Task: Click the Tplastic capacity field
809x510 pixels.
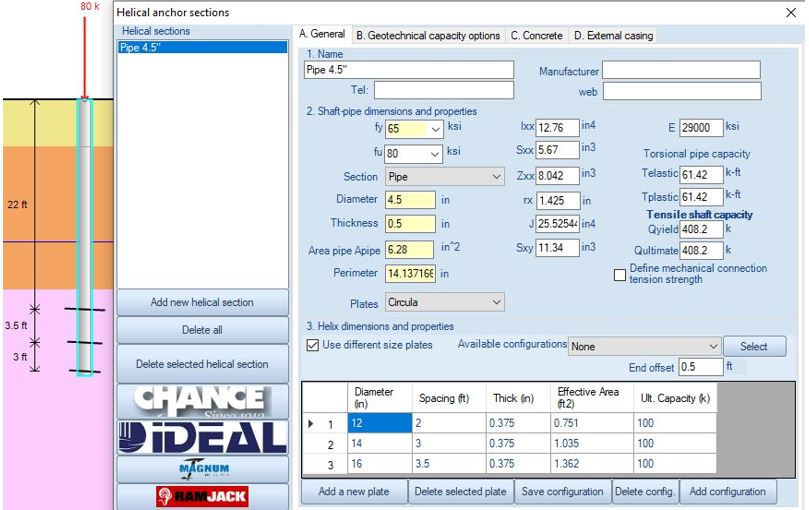Action: (x=701, y=197)
